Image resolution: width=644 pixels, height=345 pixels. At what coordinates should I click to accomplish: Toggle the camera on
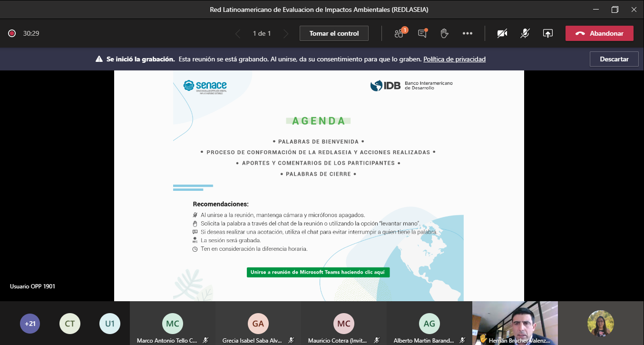(502, 33)
